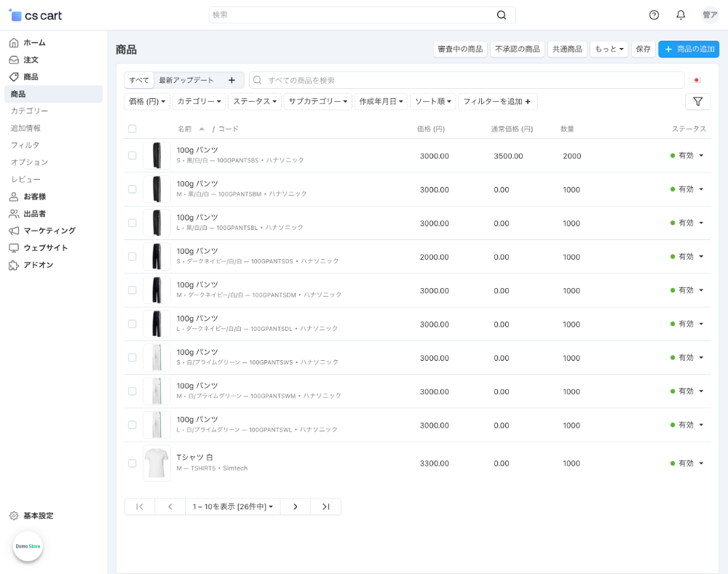Open the filter funnel icon

697,101
